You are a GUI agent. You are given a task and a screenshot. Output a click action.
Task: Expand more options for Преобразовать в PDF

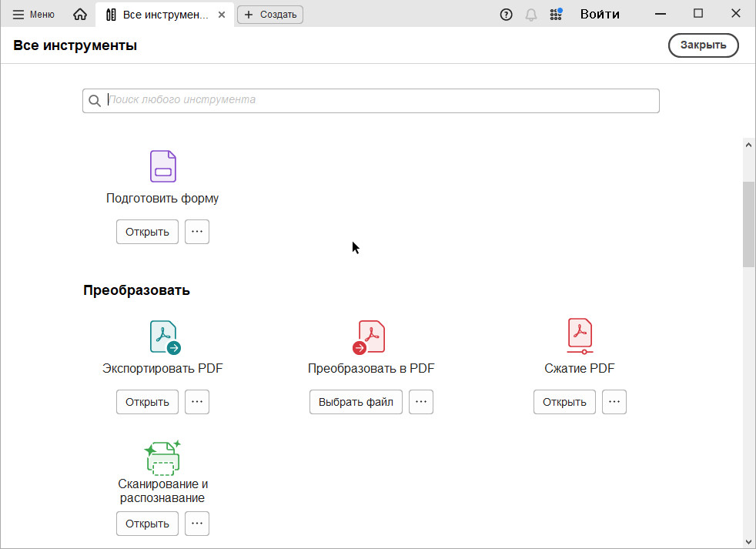pos(421,402)
